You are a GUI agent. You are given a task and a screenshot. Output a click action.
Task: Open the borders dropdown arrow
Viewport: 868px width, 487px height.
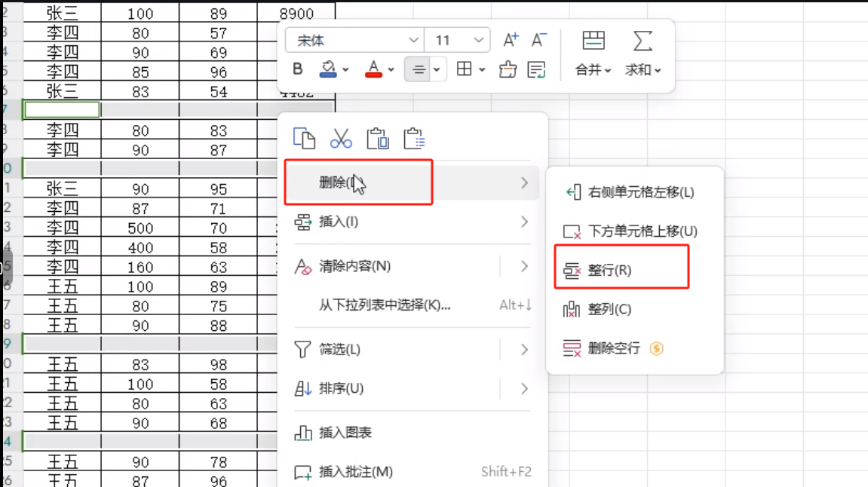482,69
